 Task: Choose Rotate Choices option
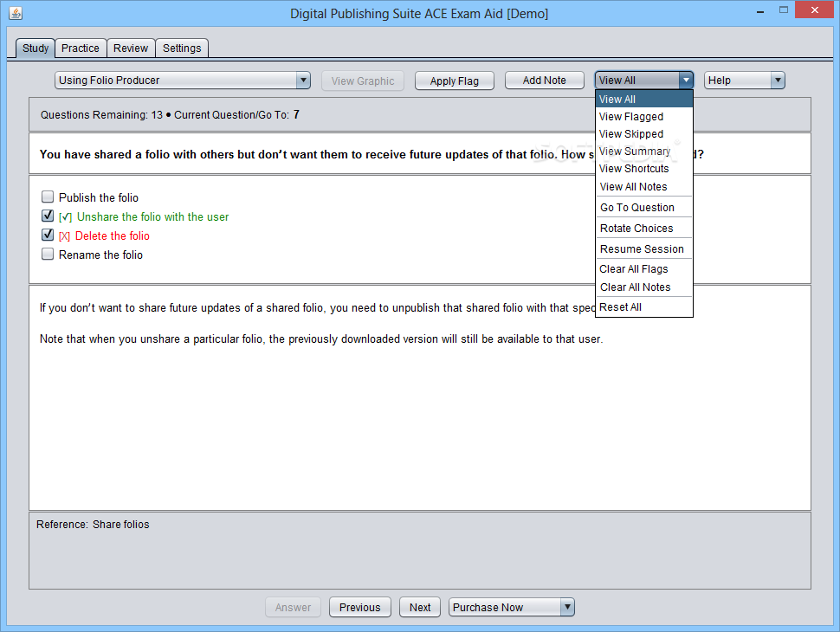coord(644,229)
